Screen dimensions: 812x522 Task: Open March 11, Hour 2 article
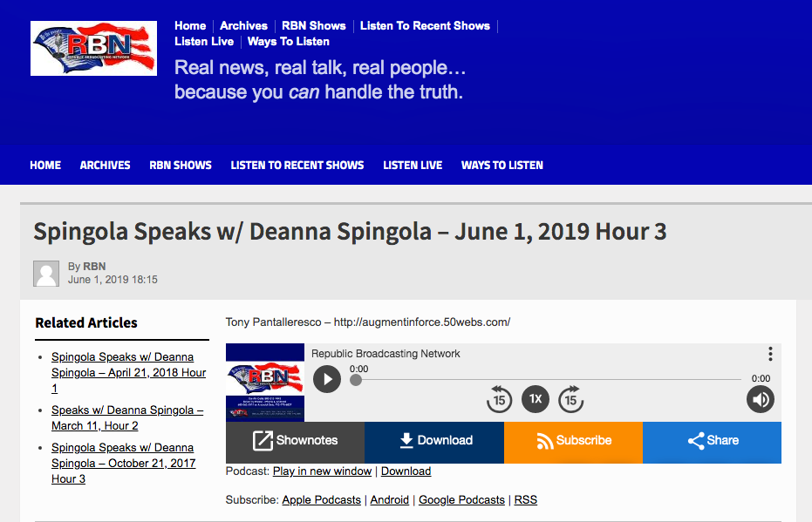[126, 417]
